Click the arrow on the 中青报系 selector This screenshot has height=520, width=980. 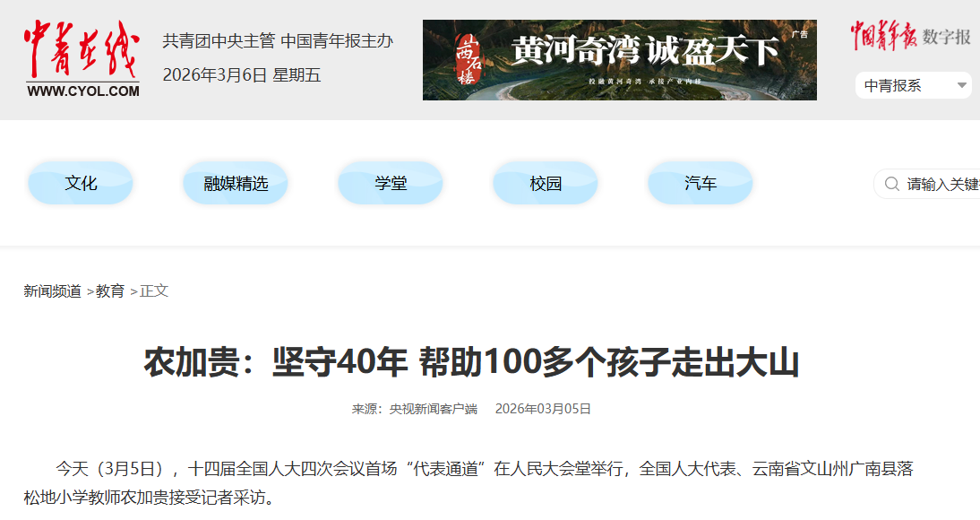pos(962,86)
